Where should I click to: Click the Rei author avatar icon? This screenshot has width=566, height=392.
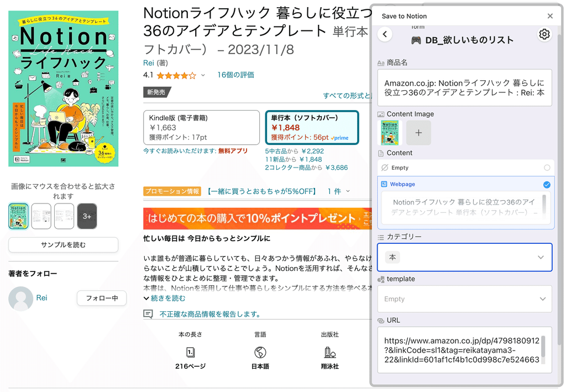(20, 299)
